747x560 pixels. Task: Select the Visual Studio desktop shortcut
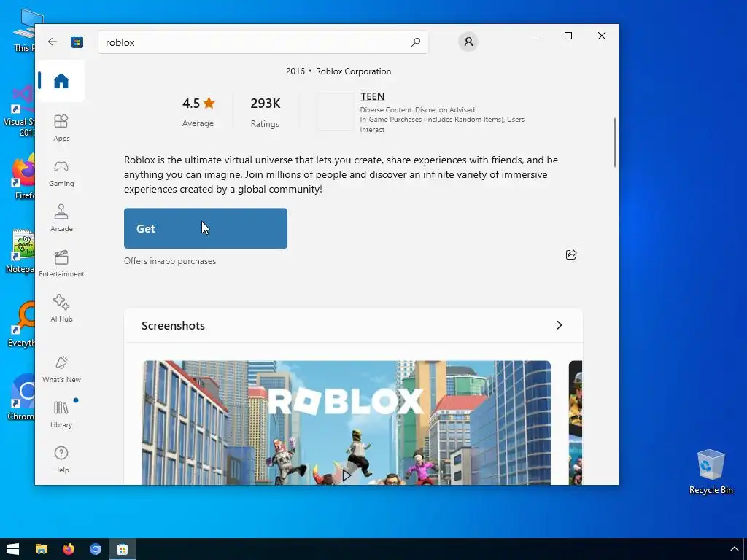(19, 112)
